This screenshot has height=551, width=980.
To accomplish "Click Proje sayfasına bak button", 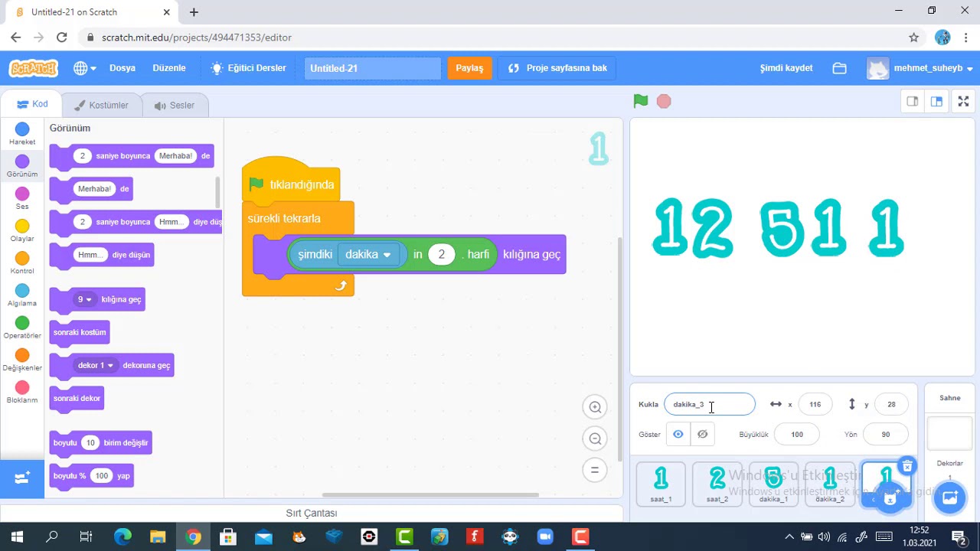I will 557,68.
